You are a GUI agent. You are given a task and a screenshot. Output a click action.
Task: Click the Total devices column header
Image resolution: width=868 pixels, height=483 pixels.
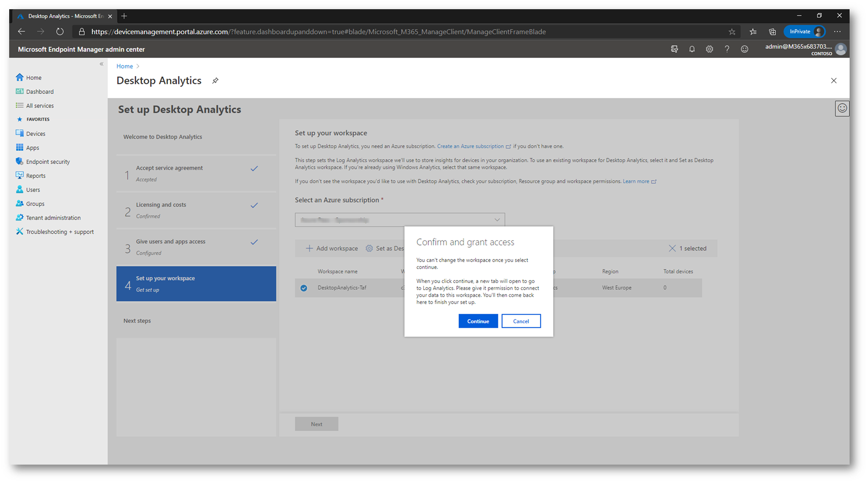pos(678,271)
